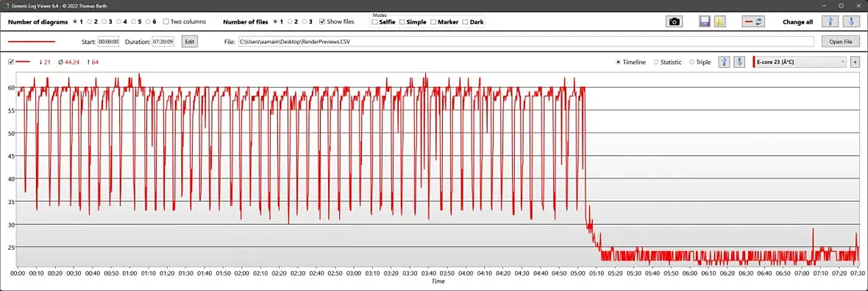Image resolution: width=868 pixels, height=291 pixels.
Task: Set number of diagrams to 3
Action: [104, 21]
